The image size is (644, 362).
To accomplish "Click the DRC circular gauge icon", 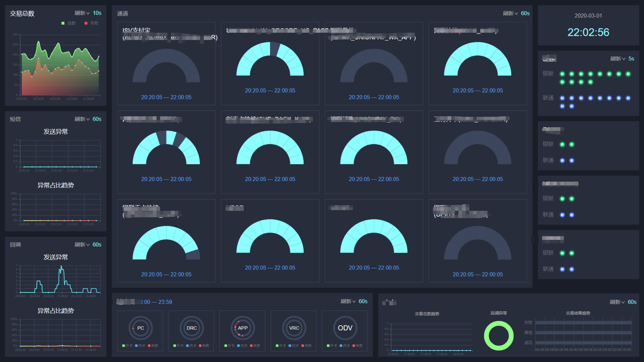I will point(191,328).
